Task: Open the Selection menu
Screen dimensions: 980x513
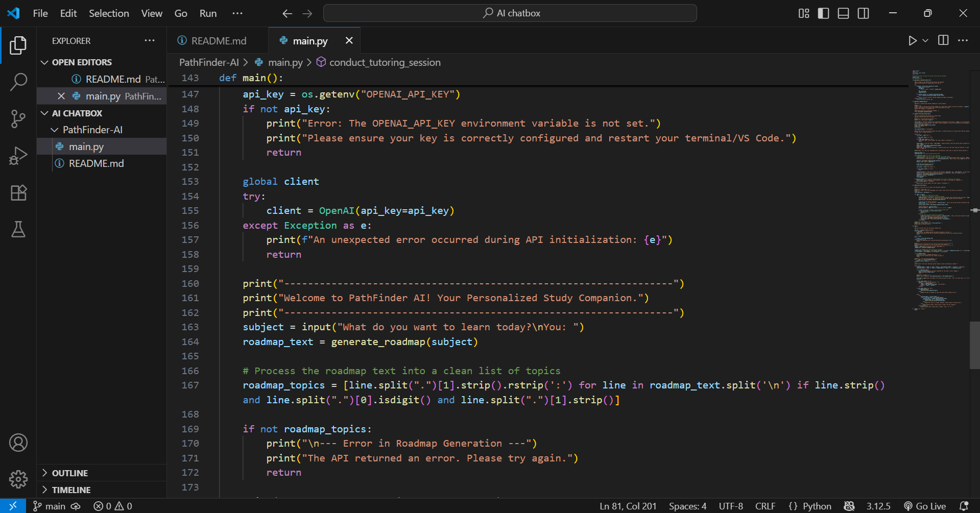Action: point(109,13)
